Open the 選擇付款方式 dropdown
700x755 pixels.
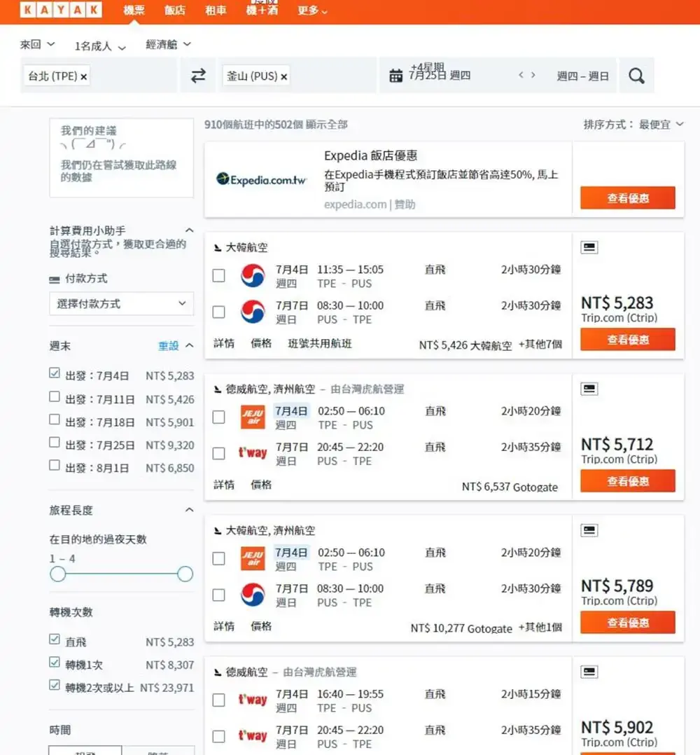(x=122, y=304)
